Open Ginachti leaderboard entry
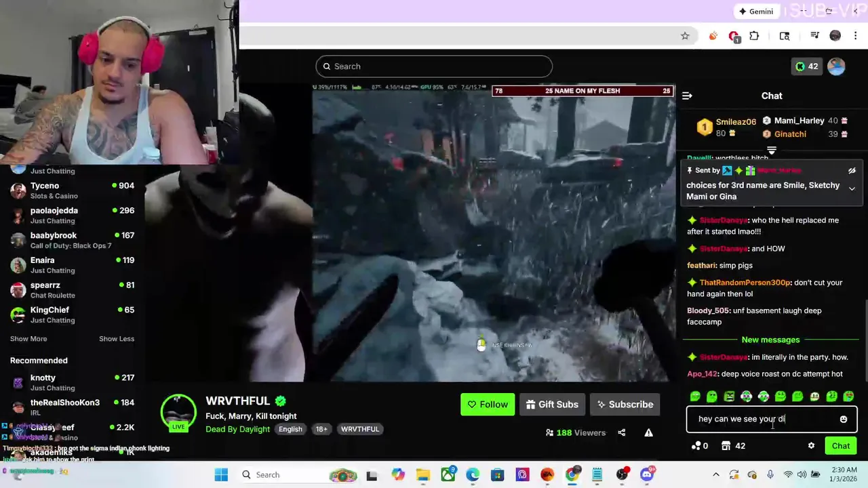 tap(805, 134)
